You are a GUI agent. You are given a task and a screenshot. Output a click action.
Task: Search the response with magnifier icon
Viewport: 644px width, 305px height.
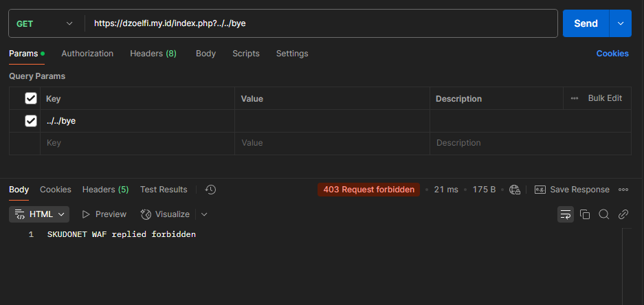point(604,214)
